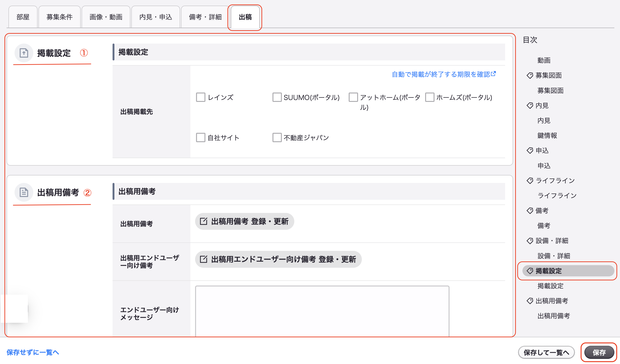Select 設備・詳細 sub-item in 目次
Screen dimensions: 620x364
pyautogui.click(x=554, y=256)
